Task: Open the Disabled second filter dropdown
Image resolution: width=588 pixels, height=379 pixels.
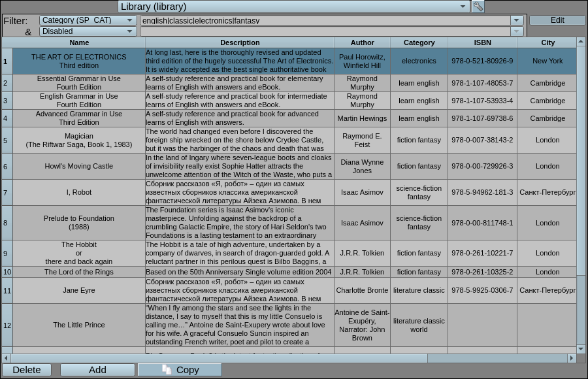Action: [x=88, y=31]
